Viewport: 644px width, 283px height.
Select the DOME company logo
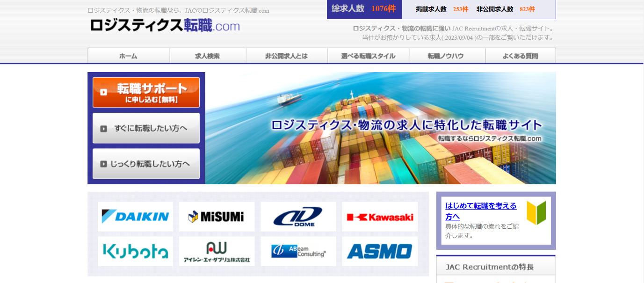coord(298,217)
